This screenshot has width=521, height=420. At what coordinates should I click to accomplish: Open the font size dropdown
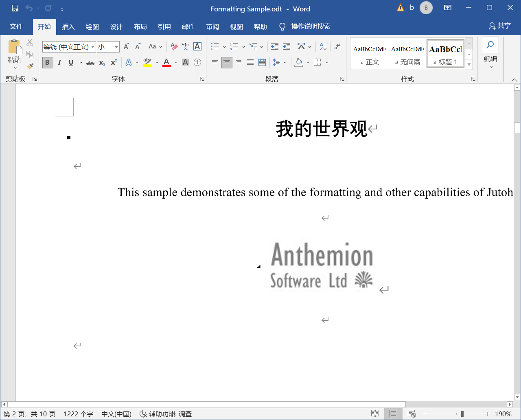point(116,47)
